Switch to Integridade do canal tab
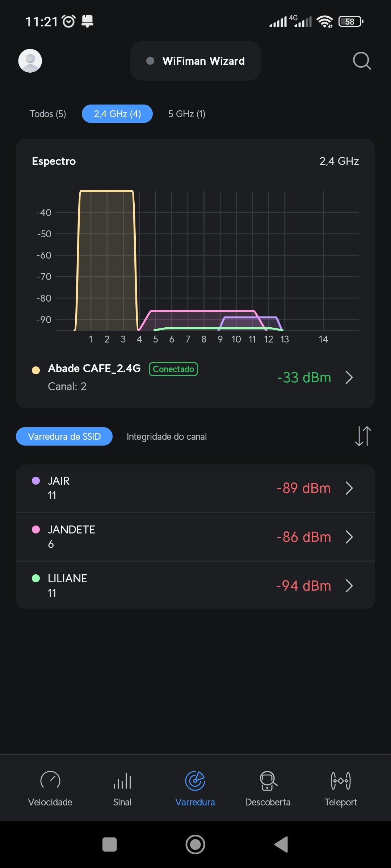The width and height of the screenshot is (391, 868). point(167,437)
